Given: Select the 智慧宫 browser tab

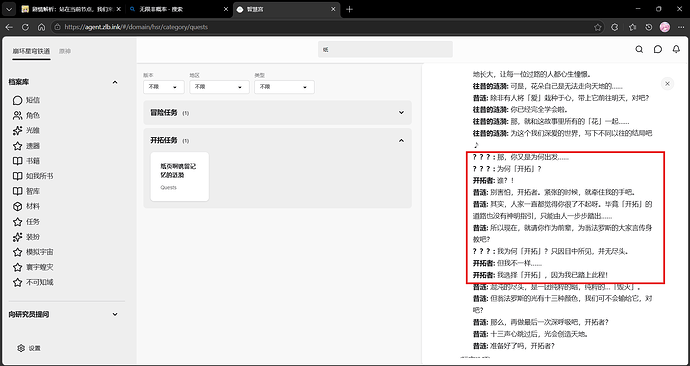Looking at the screenshot, I should point(286,9).
